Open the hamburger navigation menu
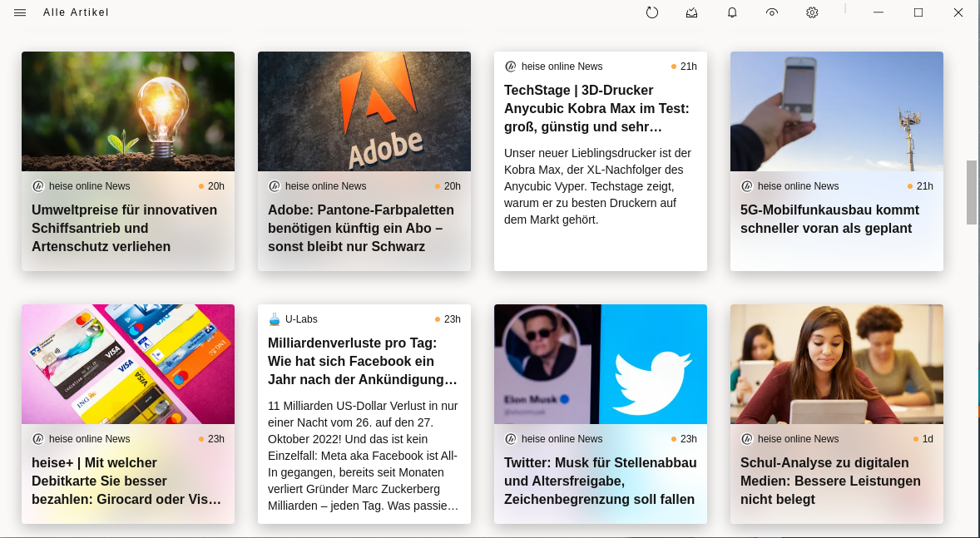The image size is (980, 538). pos(20,12)
